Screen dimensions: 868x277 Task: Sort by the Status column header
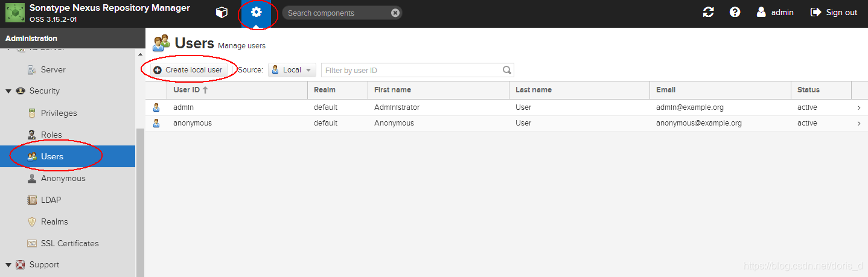(821, 90)
